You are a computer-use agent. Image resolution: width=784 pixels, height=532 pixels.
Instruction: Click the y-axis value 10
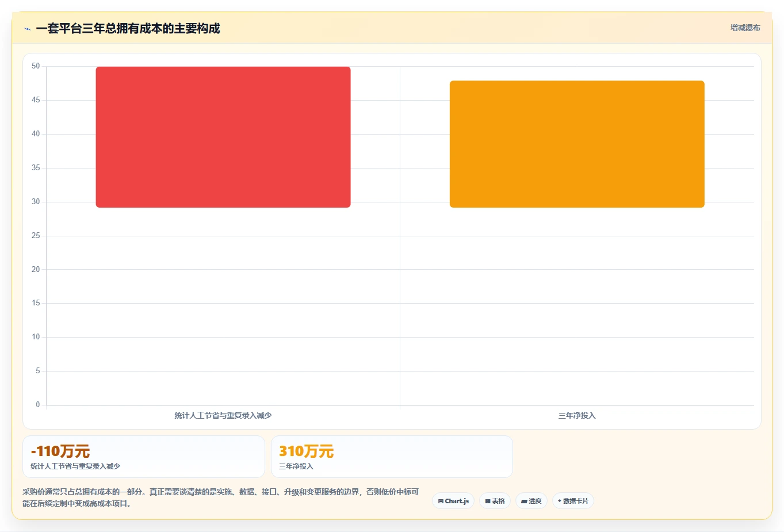tap(36, 337)
